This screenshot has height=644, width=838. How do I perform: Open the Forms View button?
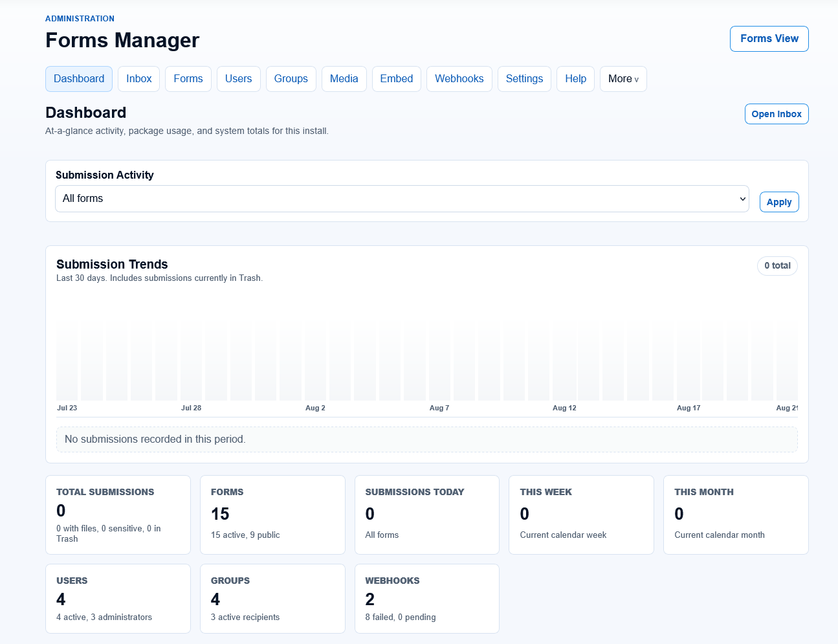(769, 39)
